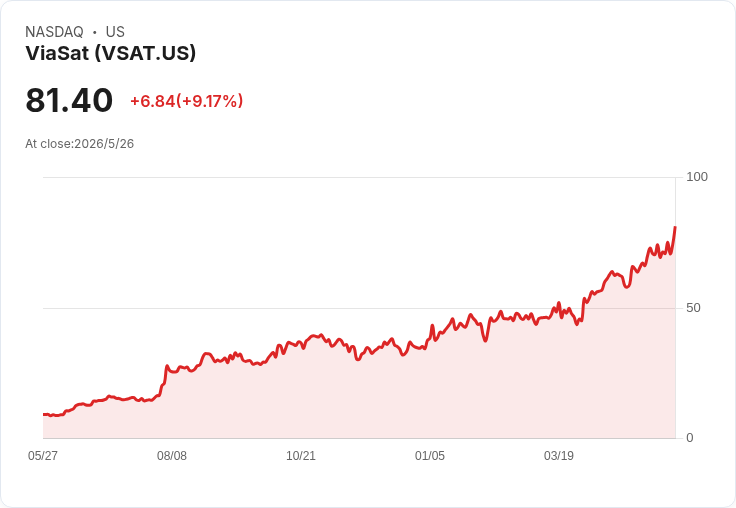Click the 10/21 date on the x-axis
Image resolution: width=736 pixels, height=508 pixels.
point(301,456)
